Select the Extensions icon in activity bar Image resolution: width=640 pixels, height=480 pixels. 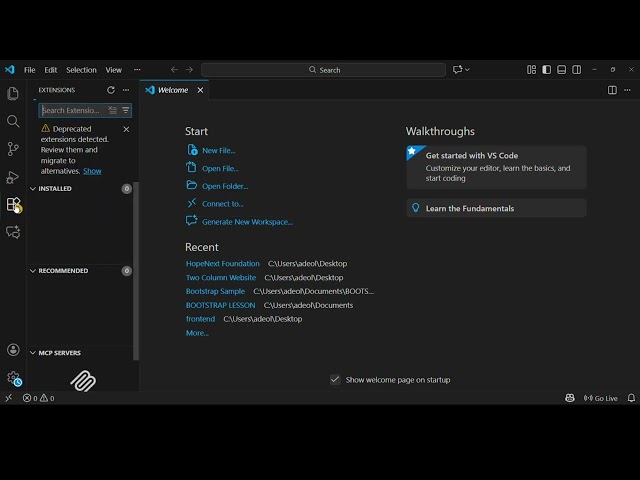pos(13,204)
